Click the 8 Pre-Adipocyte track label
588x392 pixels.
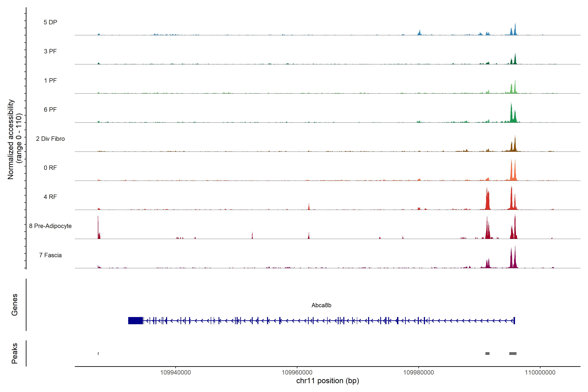50,226
